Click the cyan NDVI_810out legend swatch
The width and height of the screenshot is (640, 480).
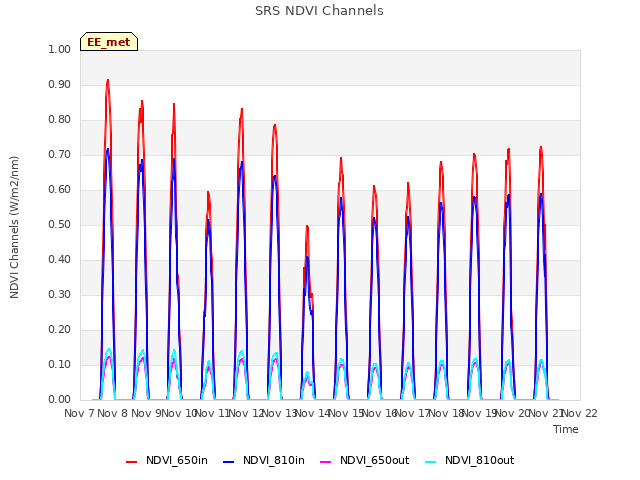(431, 462)
